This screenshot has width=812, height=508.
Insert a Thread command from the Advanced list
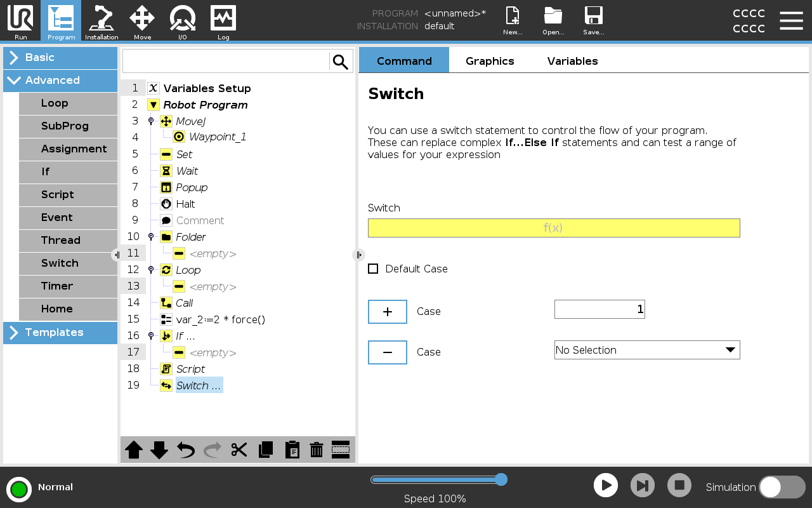[68, 241]
